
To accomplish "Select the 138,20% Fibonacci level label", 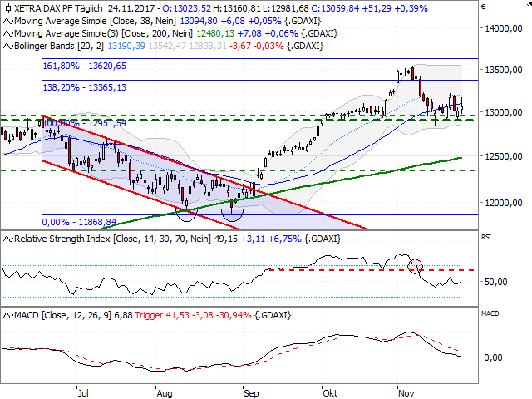I will tap(84, 86).
